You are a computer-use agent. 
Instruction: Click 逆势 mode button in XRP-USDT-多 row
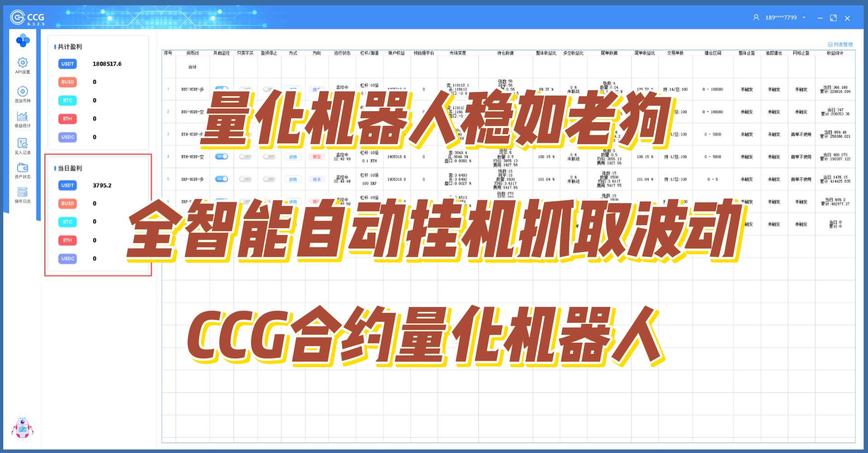[293, 179]
